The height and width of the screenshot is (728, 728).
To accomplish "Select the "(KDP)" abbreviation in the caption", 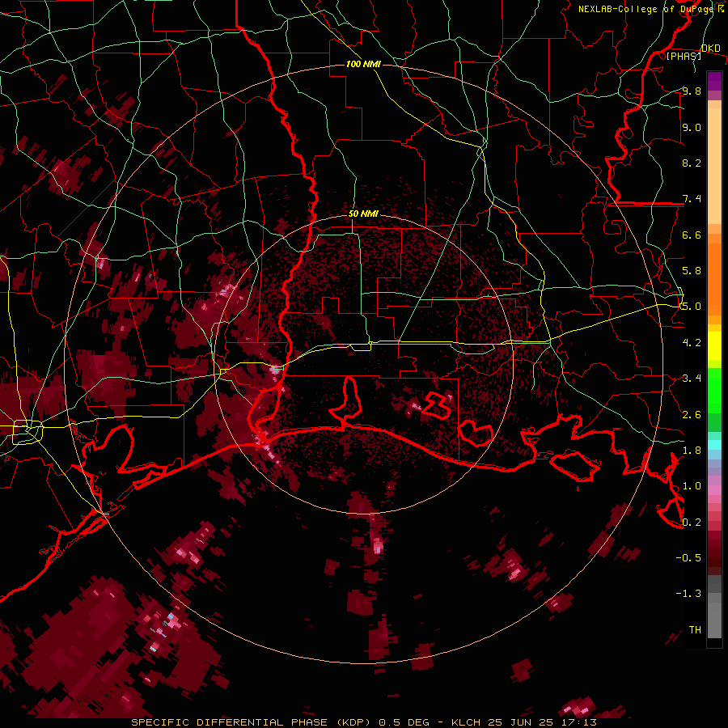I will pos(353,722).
